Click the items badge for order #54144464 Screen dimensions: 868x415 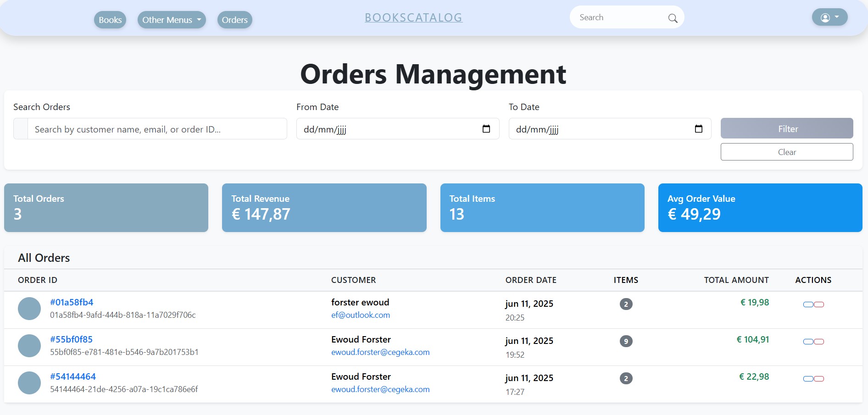(x=626, y=378)
